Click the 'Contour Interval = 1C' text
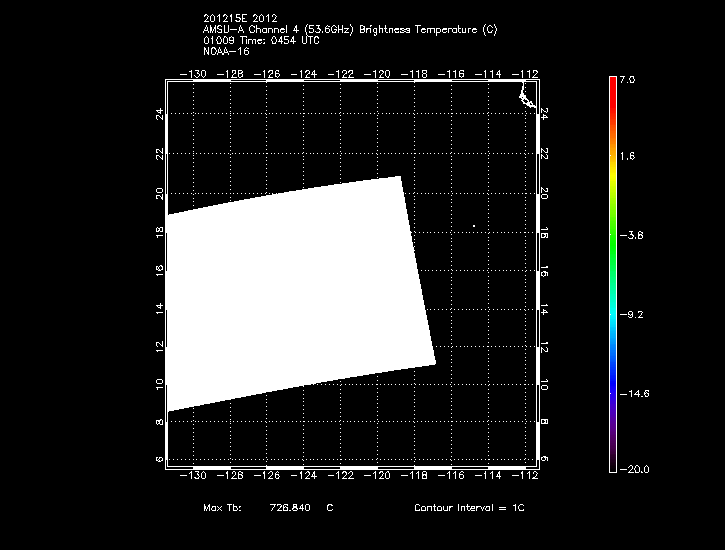725x550 pixels. (469, 508)
